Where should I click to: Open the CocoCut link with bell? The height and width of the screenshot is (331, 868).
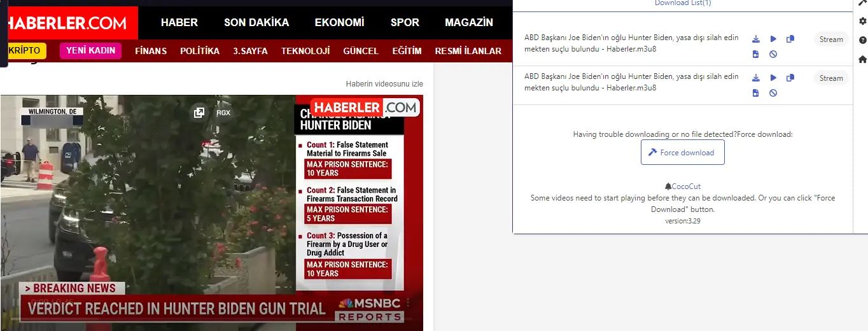coord(683,187)
